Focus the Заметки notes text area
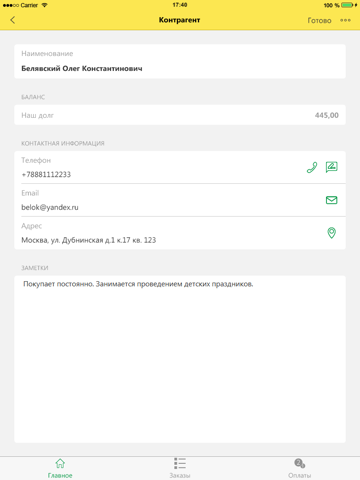 pos(180,359)
